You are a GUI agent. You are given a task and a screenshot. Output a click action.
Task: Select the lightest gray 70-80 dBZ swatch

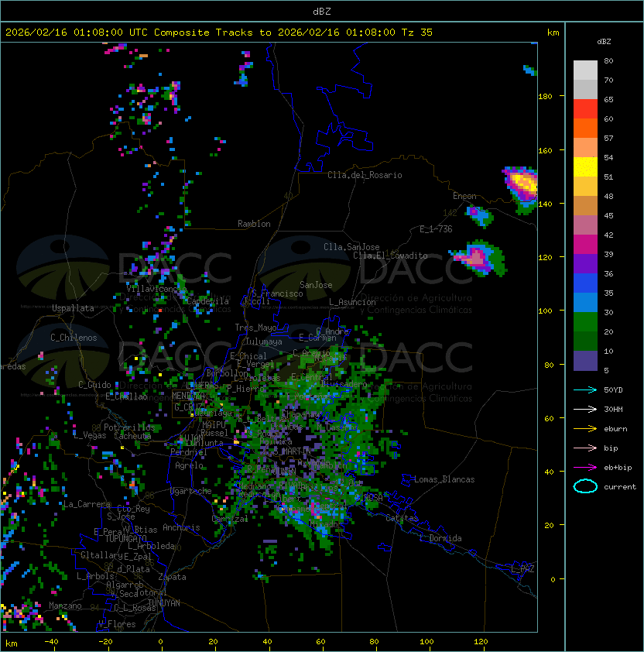[x=585, y=70]
